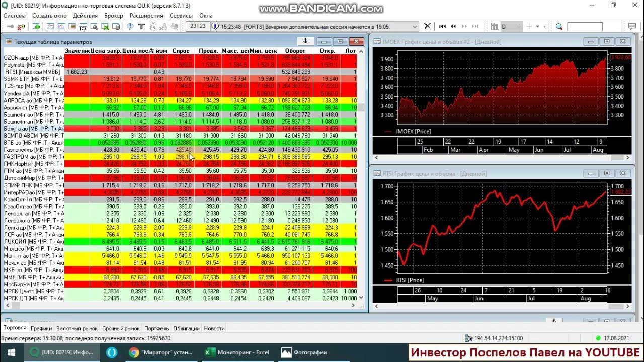Click the blue exclamation info toolbar icon
Screen dimensions: 644x362
click(130, 26)
